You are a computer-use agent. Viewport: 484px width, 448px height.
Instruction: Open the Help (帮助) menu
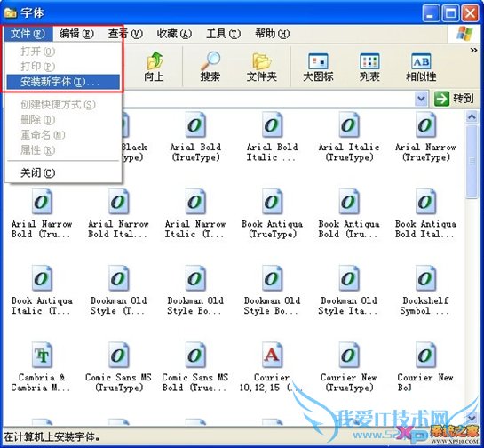(273, 34)
